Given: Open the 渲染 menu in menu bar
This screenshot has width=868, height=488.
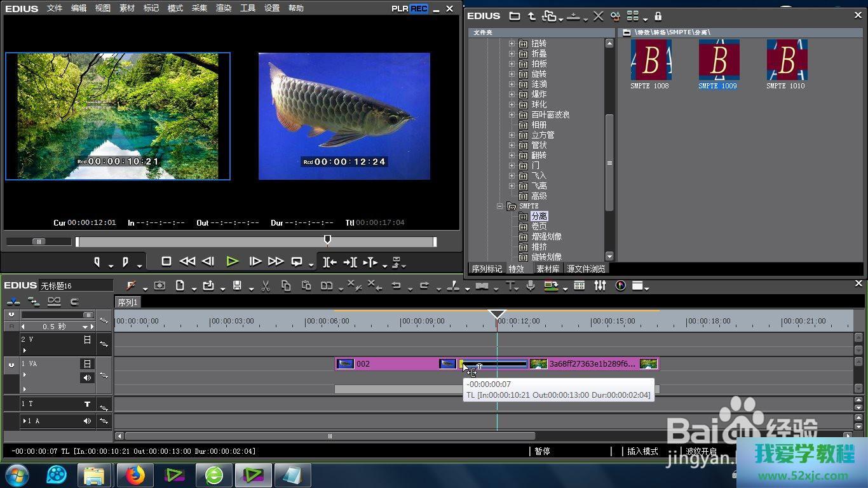Looking at the screenshot, I should 224,8.
